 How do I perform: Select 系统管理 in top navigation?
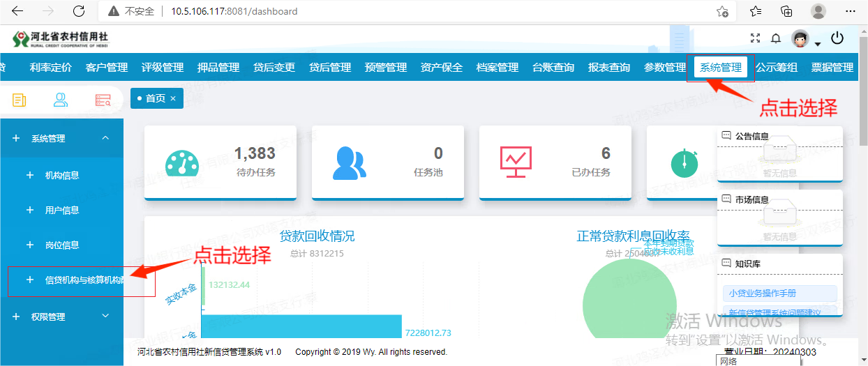(721, 68)
